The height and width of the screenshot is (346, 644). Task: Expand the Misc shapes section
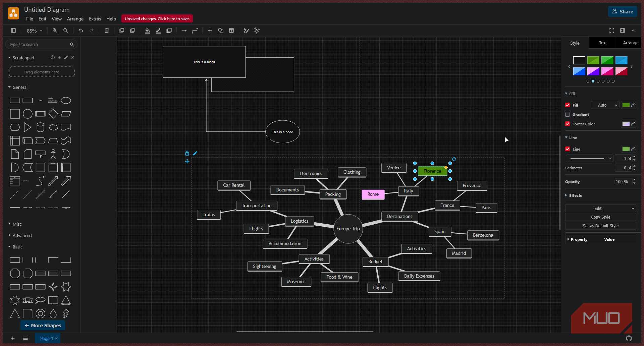(x=15, y=224)
